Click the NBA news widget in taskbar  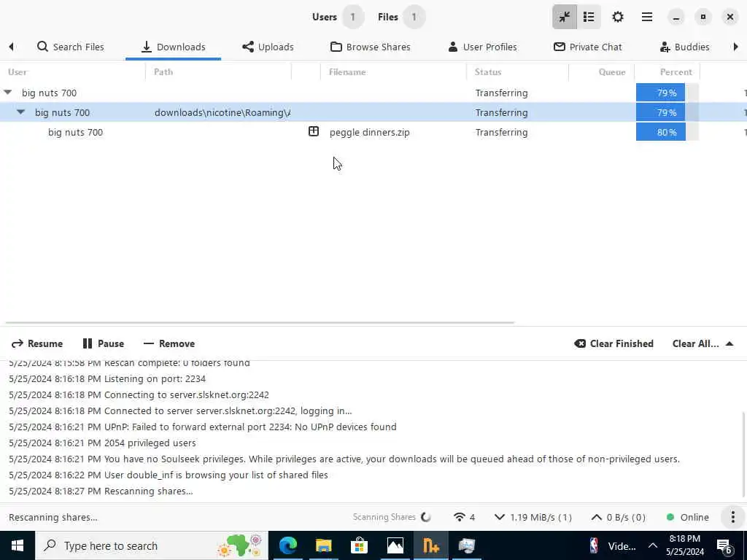point(612,545)
